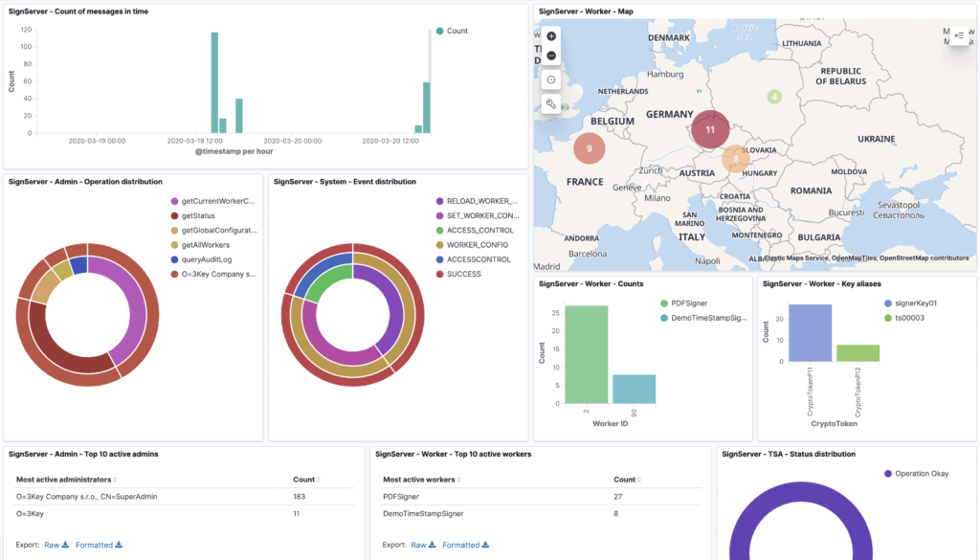980x560 pixels.
Task: Click 'SignServer - Admin - Operation distribution' title
Action: click(85, 182)
